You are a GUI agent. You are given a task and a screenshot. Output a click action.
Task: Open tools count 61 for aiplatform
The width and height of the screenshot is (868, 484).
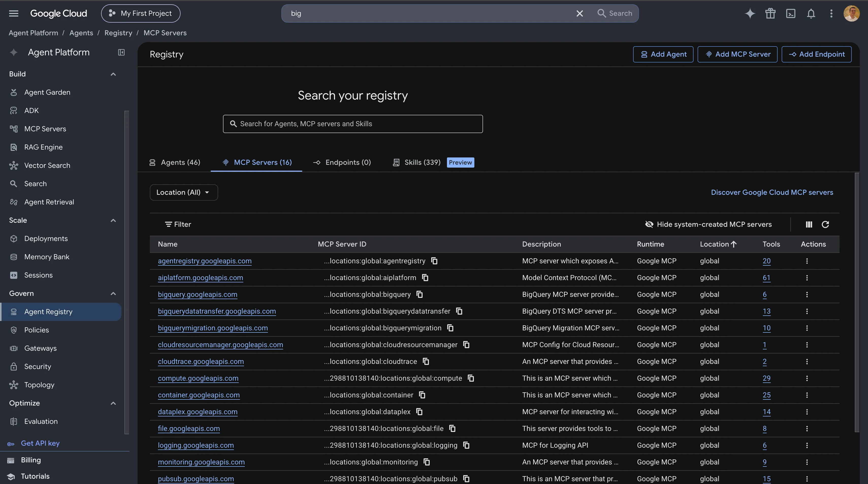tap(766, 278)
